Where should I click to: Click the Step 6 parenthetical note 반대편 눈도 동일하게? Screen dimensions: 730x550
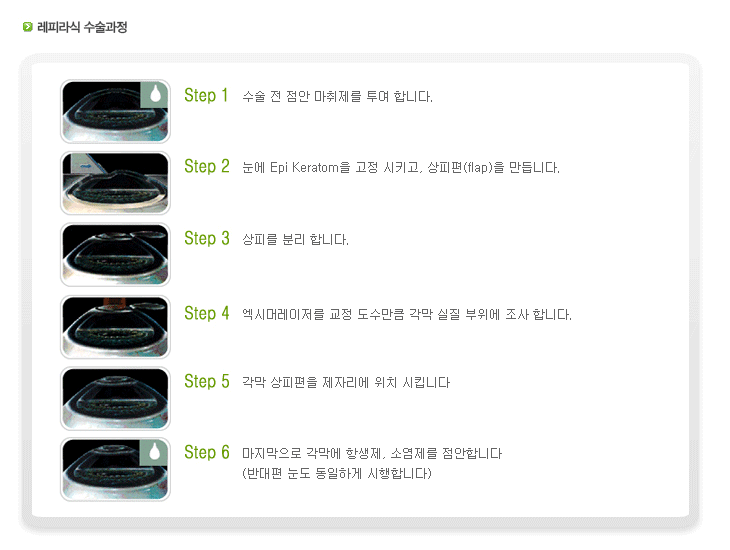(337, 474)
